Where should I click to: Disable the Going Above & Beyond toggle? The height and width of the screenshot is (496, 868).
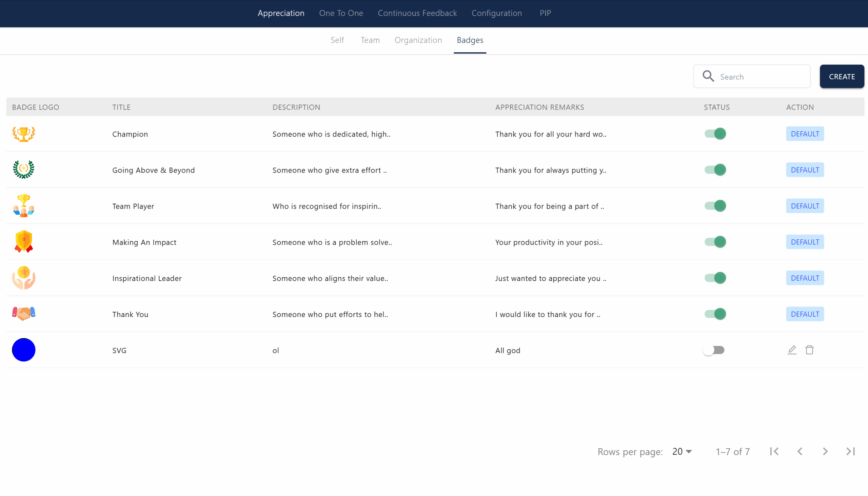(715, 170)
